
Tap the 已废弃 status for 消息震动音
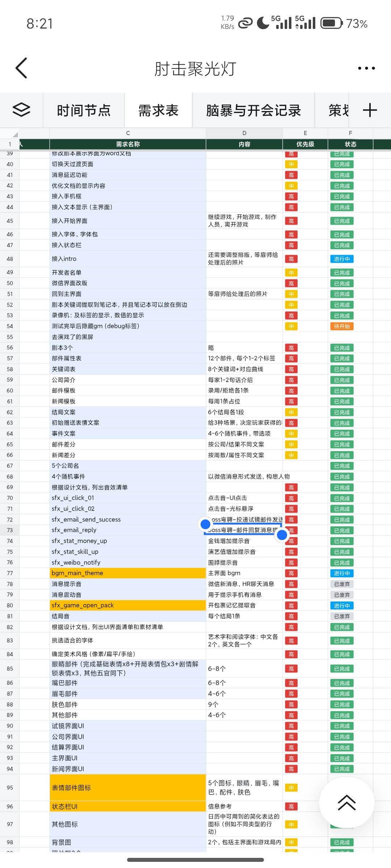(x=342, y=595)
